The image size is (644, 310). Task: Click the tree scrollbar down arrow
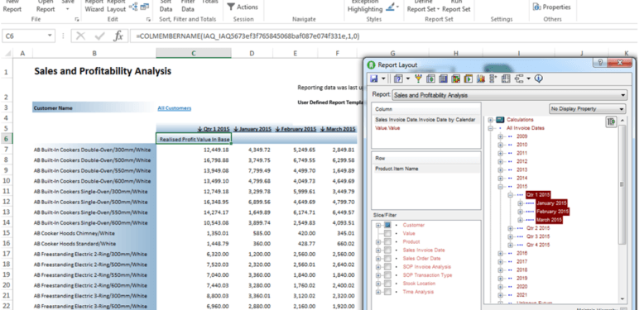622,299
